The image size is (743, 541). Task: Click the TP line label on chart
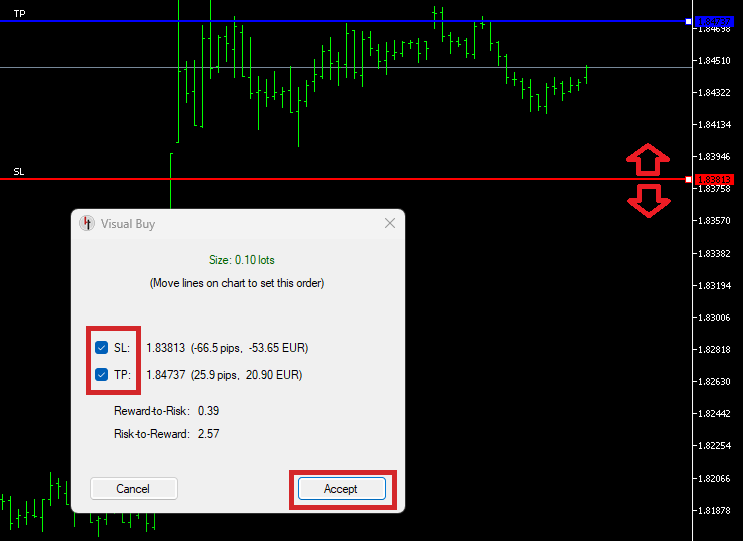pyautogui.click(x=19, y=14)
